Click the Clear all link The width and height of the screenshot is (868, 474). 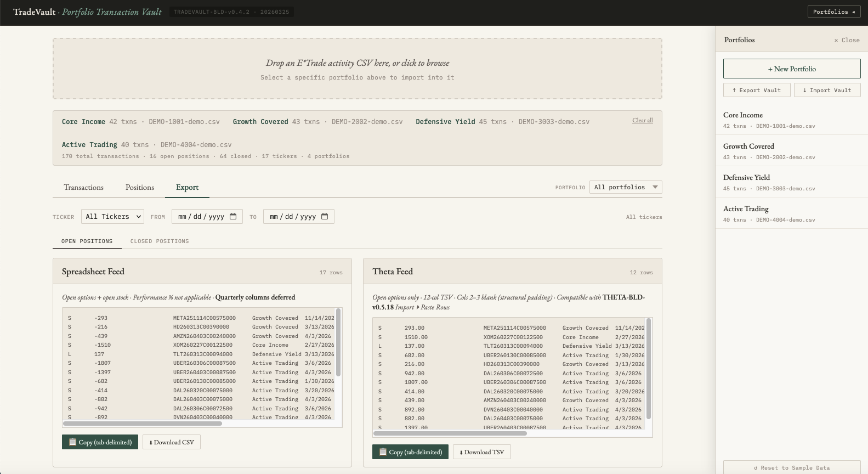(642, 120)
